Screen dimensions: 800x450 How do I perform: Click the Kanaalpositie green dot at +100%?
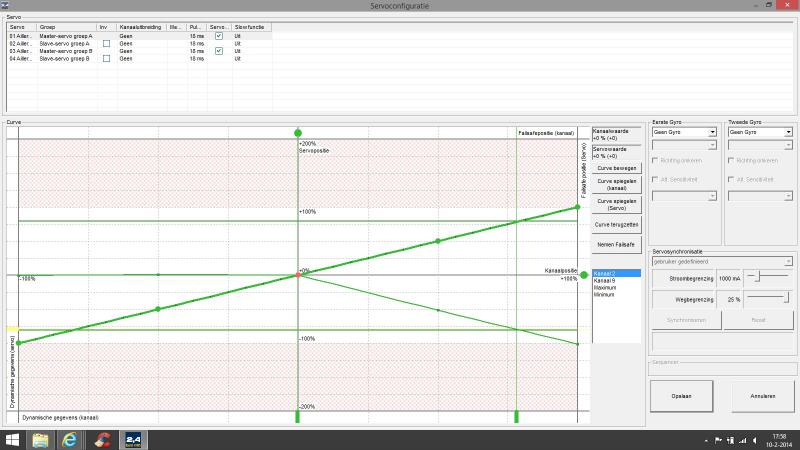coord(584,275)
